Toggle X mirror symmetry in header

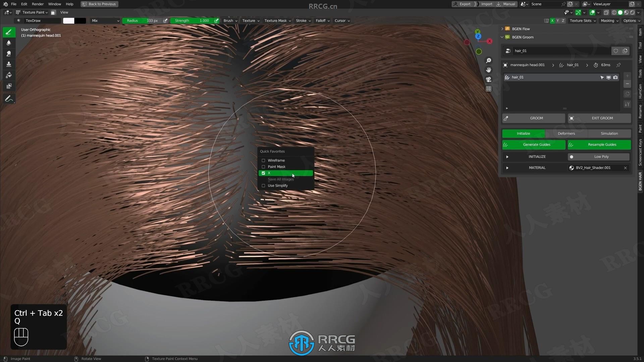click(552, 21)
